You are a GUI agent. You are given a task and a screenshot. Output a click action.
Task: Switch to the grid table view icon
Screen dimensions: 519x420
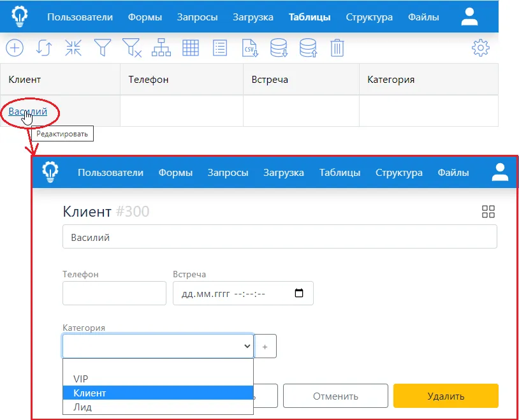pos(191,48)
